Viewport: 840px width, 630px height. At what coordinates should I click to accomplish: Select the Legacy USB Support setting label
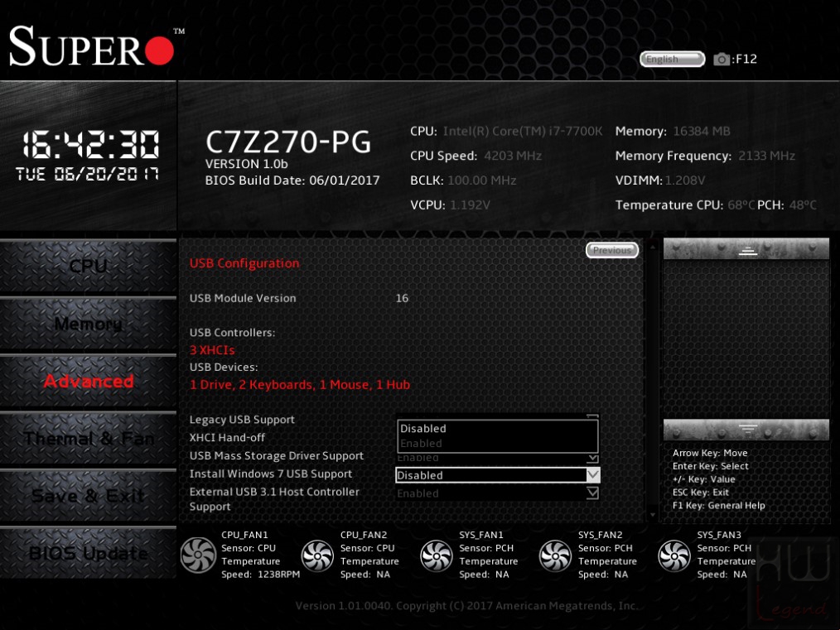tap(242, 420)
